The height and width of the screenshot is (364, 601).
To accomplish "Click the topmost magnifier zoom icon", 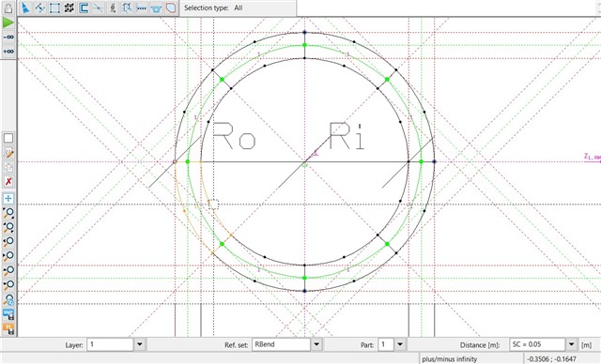I will tap(8, 213).
